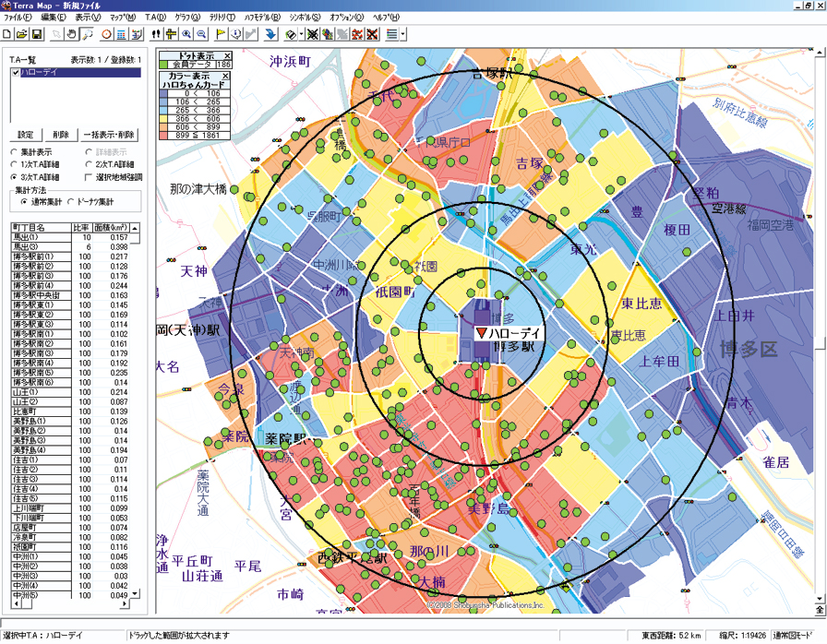The image size is (827, 644).
Task: Select the hand pan tool
Action: [x=72, y=34]
